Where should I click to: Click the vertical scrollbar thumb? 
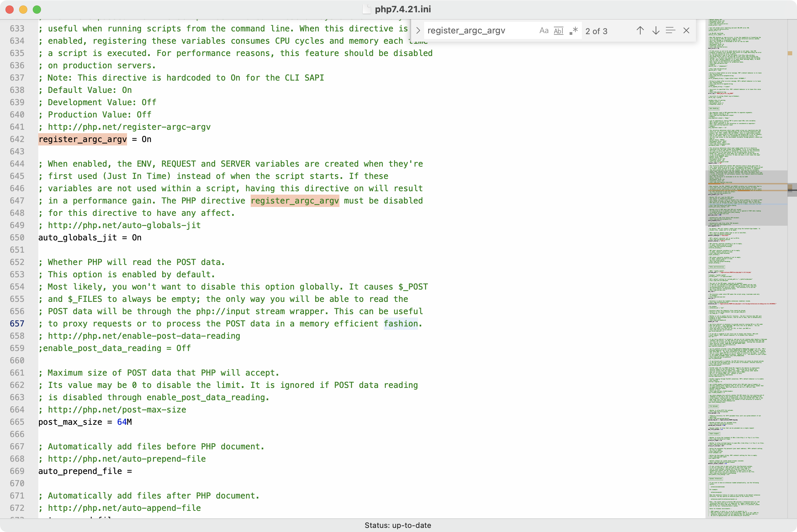792,190
